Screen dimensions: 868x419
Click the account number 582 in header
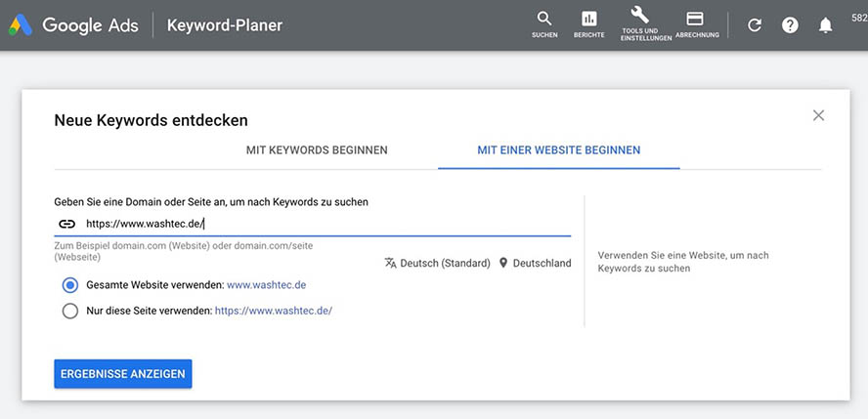[x=860, y=18]
